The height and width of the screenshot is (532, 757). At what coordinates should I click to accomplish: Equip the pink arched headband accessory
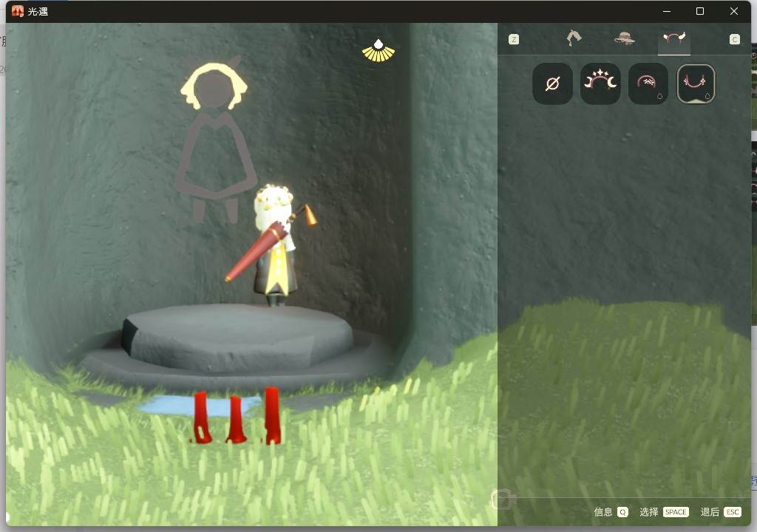pos(648,83)
